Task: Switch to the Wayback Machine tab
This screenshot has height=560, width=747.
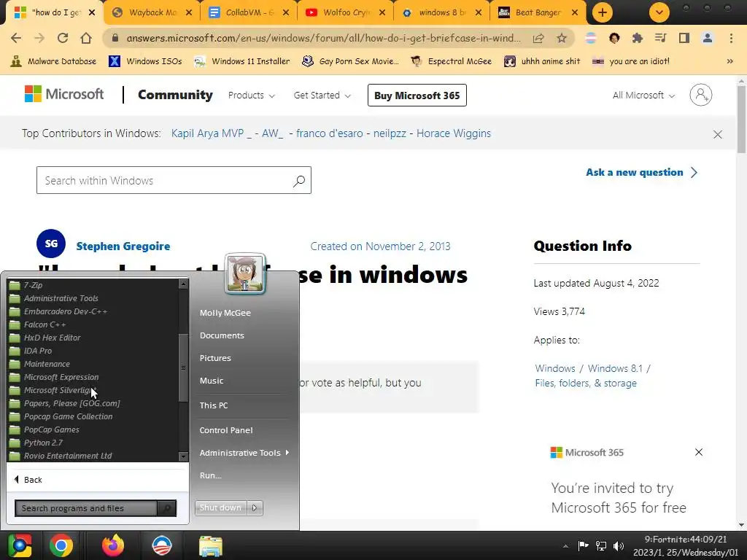Action: coord(152,12)
